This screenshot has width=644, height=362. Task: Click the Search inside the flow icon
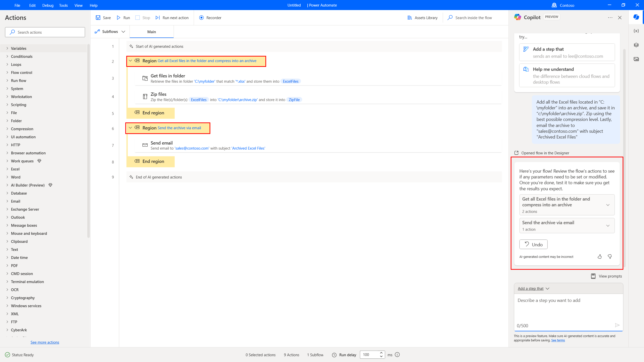point(451,18)
